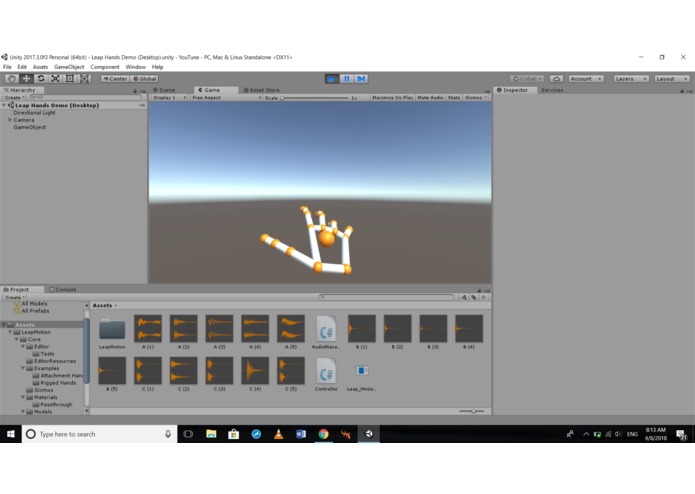
Task: Open the Gizmos dropdown
Action: click(x=476, y=97)
